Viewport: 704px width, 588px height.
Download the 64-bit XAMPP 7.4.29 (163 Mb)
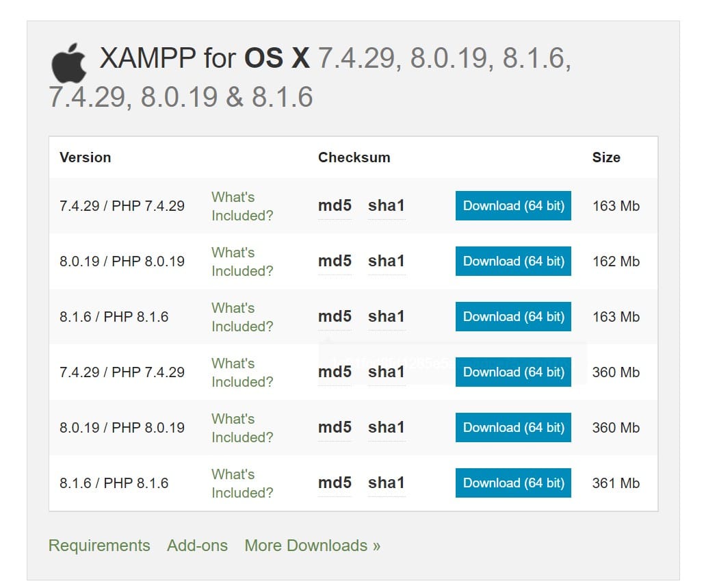(x=513, y=206)
